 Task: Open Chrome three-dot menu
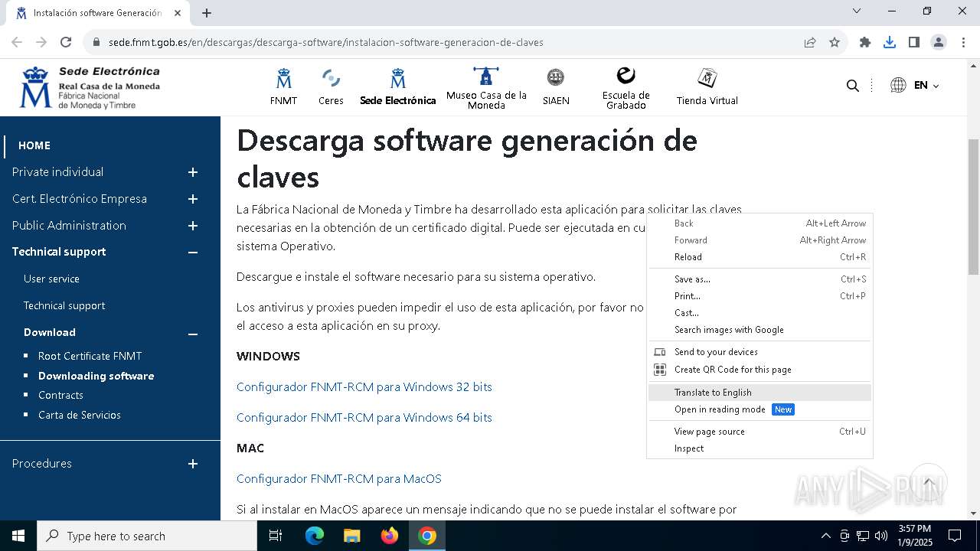tap(963, 42)
